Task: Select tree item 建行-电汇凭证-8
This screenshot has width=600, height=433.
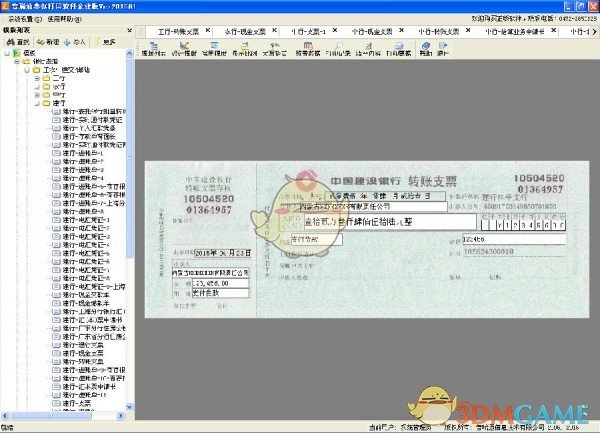Action: (86, 278)
